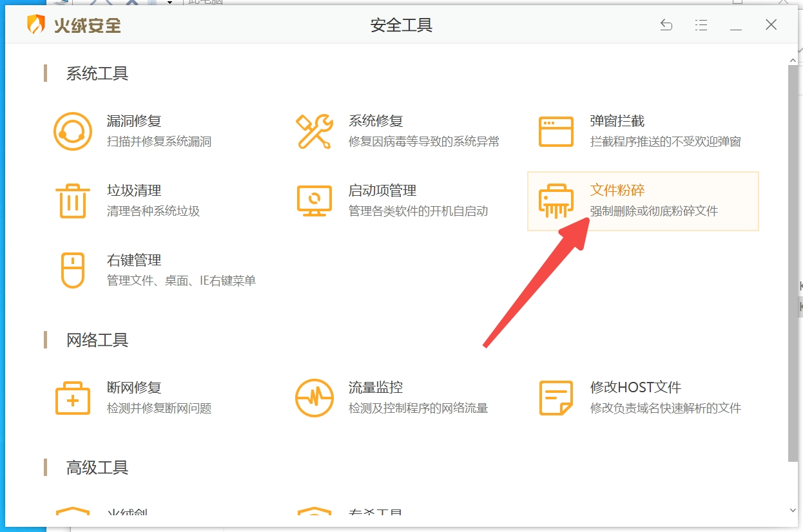Select the 流量监控 title text

click(x=376, y=388)
